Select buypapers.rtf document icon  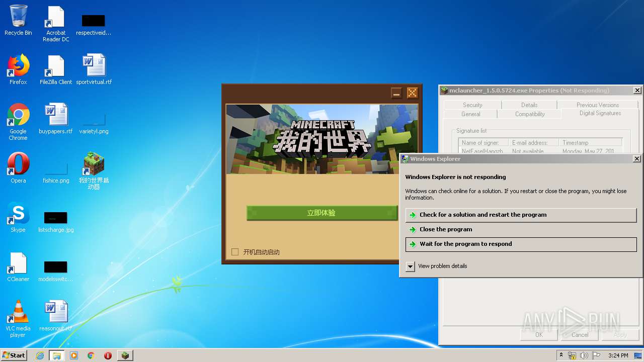(x=56, y=119)
